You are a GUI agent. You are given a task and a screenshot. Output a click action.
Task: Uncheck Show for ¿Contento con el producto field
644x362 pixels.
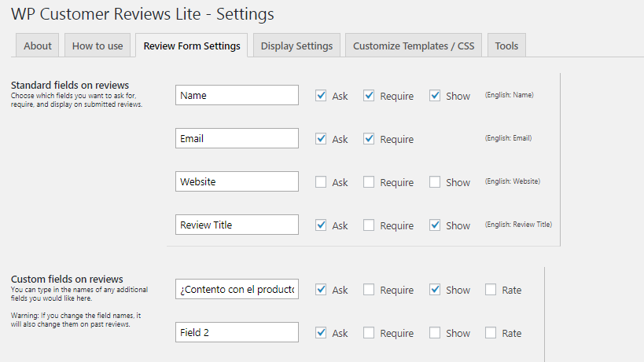click(435, 290)
